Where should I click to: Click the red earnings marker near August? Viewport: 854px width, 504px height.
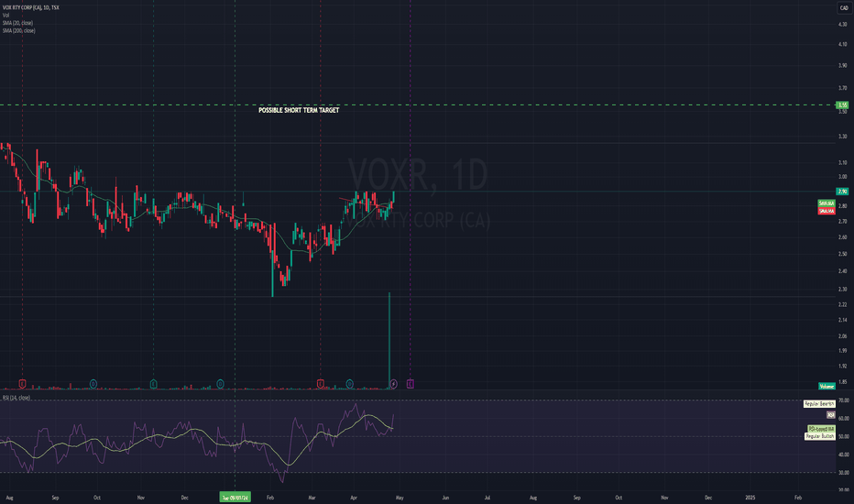[22, 384]
